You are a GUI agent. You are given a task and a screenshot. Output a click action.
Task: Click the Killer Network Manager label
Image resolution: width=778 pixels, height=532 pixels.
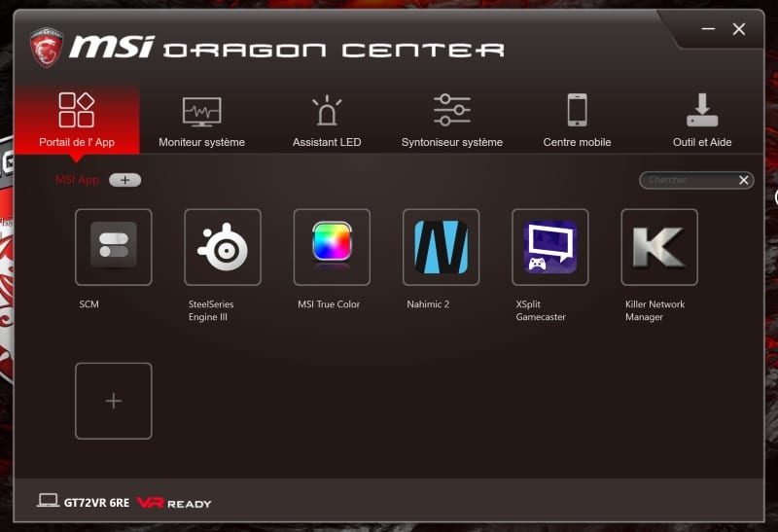[654, 310]
